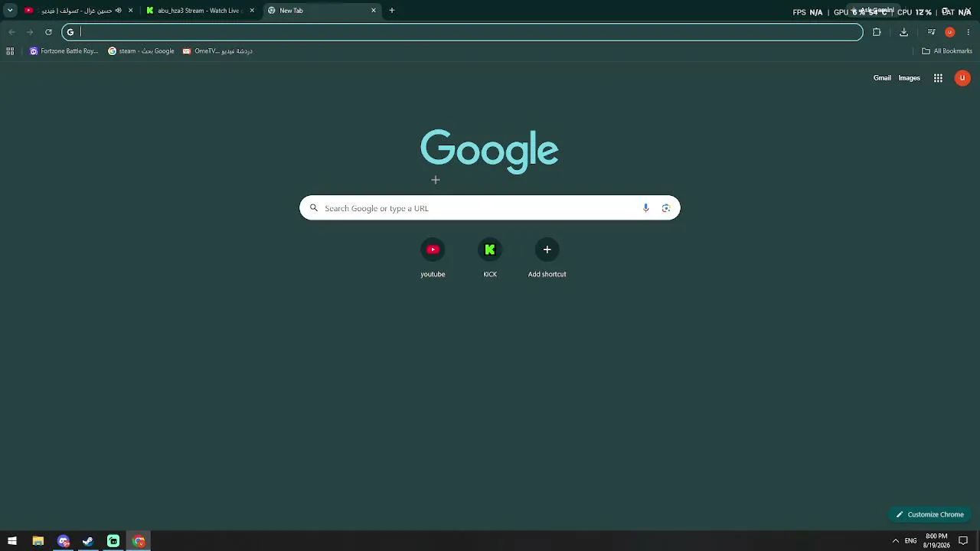This screenshot has width=980, height=551.
Task: Go forward with the forward arrow
Action: [x=30, y=32]
